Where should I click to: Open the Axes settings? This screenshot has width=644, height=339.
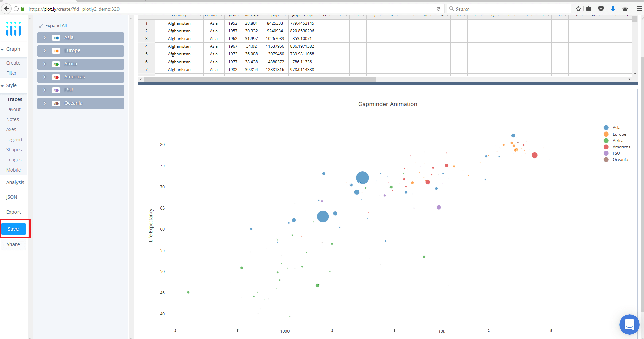[11, 129]
